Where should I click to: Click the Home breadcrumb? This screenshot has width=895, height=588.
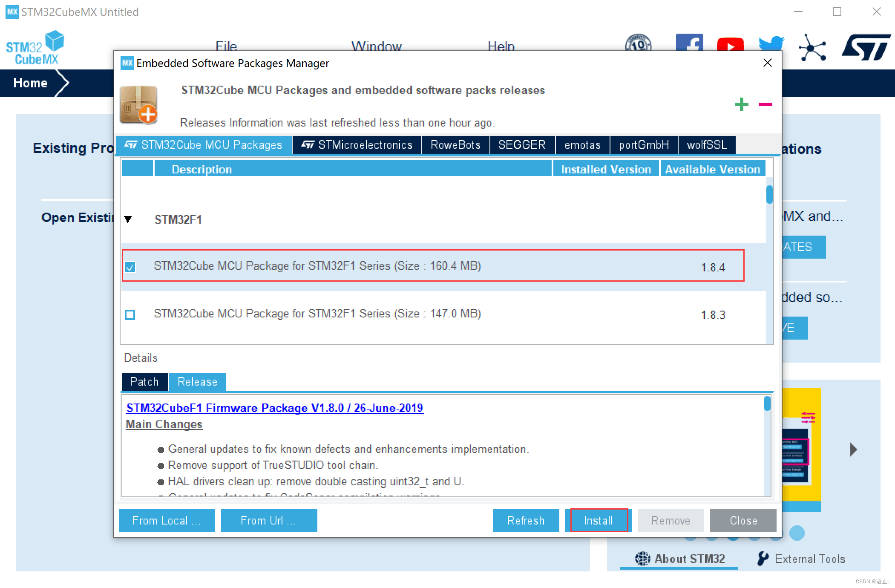point(30,83)
